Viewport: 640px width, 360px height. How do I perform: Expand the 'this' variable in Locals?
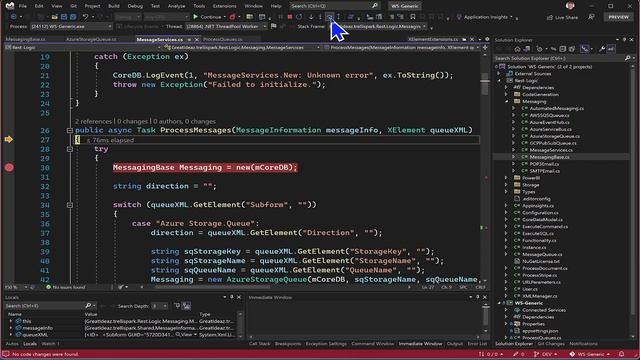11,321
